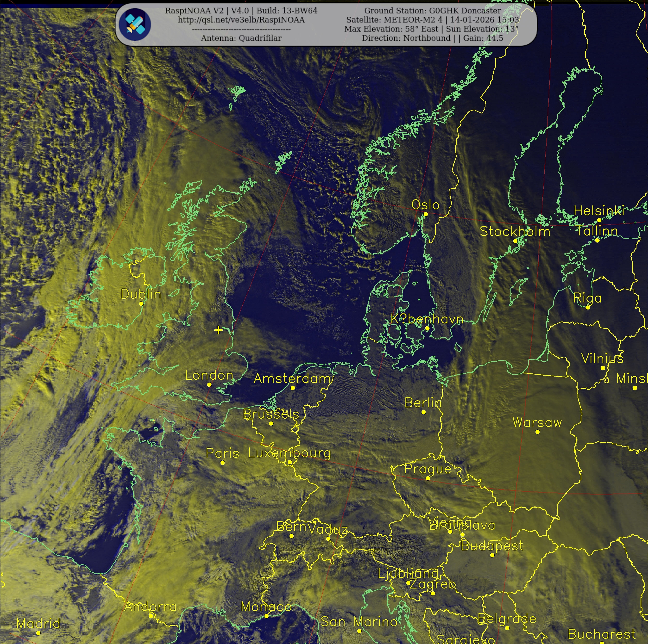The image size is (648, 644).
Task: Click the Madrid city marker dot
Action: pyautogui.click(x=38, y=633)
